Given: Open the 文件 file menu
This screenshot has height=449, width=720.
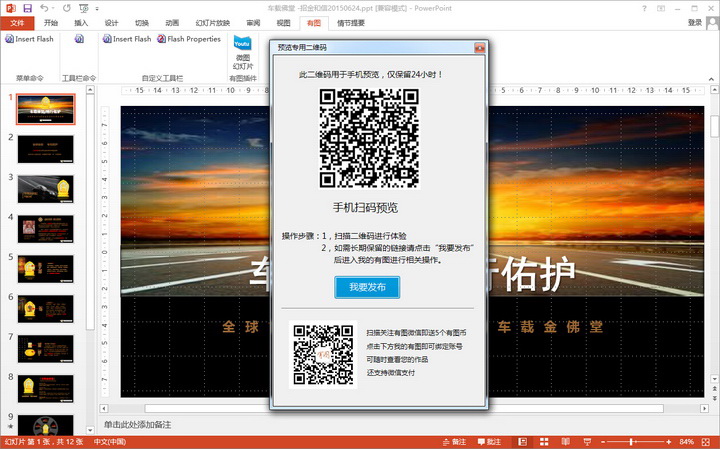Looking at the screenshot, I should pyautogui.click(x=17, y=22).
